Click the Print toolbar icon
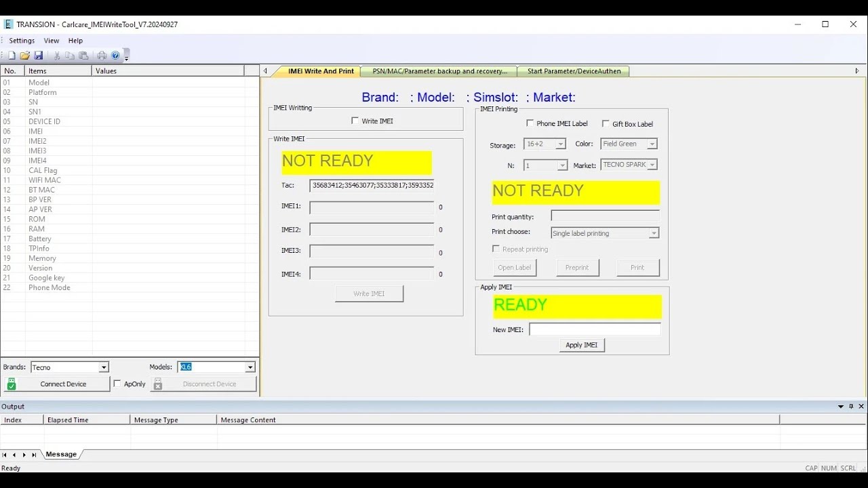This screenshot has height=488, width=868. (102, 56)
